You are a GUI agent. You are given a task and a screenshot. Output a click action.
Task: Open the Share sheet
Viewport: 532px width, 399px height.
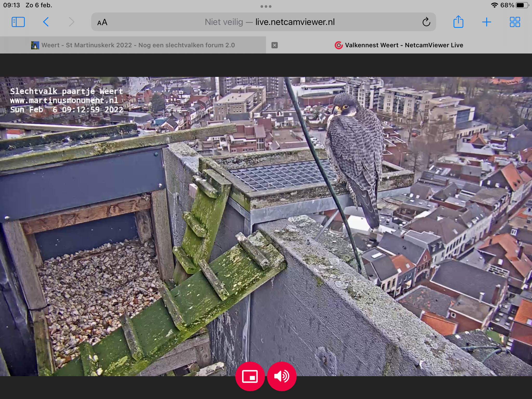[458, 22]
